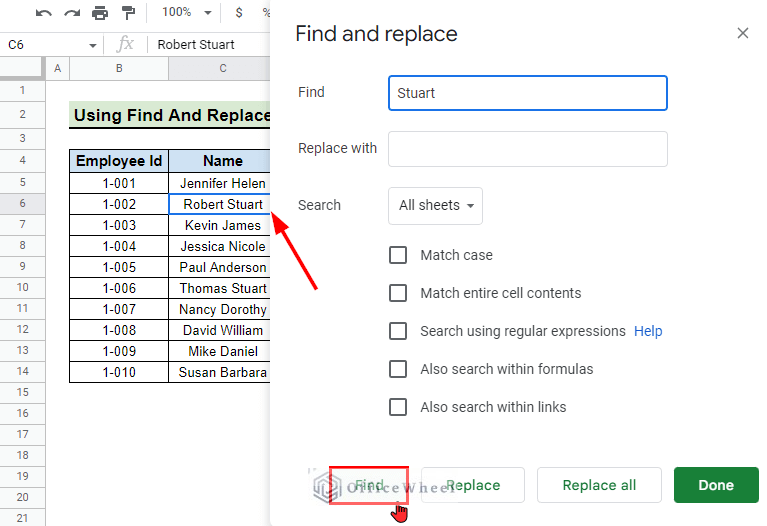Tick Match entire cell contents
The image size is (767, 526).
[398, 293]
